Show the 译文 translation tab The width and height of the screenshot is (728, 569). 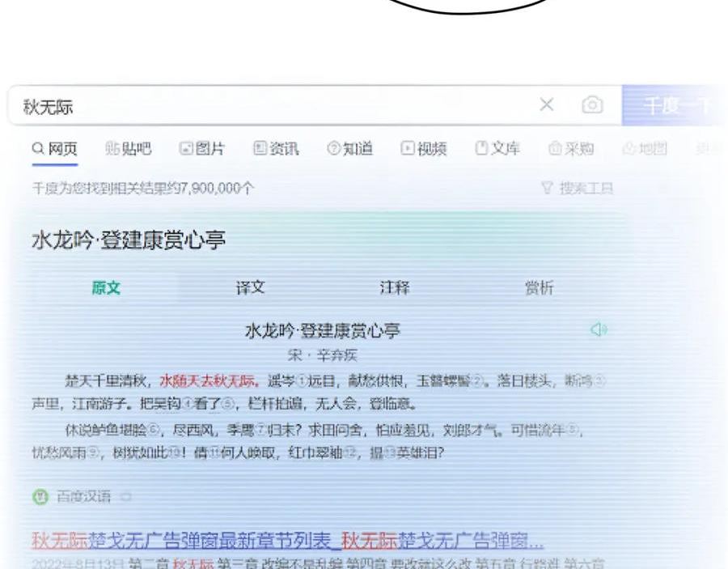250,288
